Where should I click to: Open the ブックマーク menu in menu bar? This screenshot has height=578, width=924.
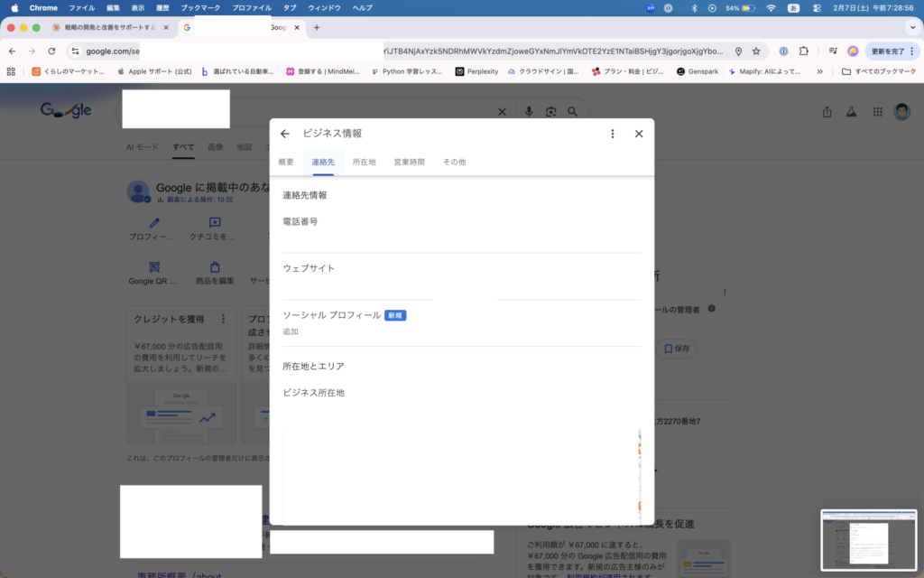200,7
